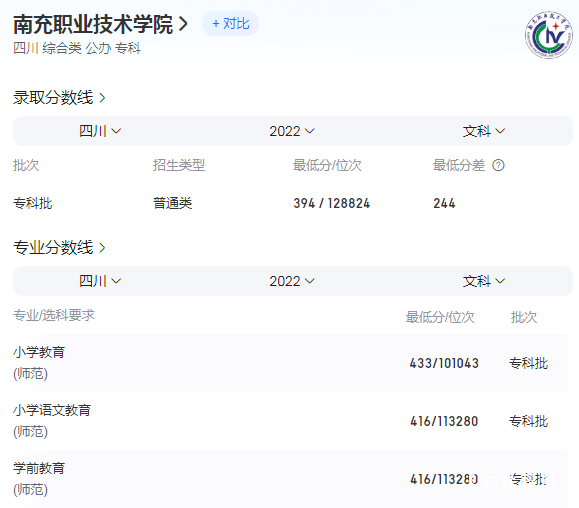Click the 专科批 cell in 小学语文教育 row
579x508 pixels.
[x=528, y=421]
